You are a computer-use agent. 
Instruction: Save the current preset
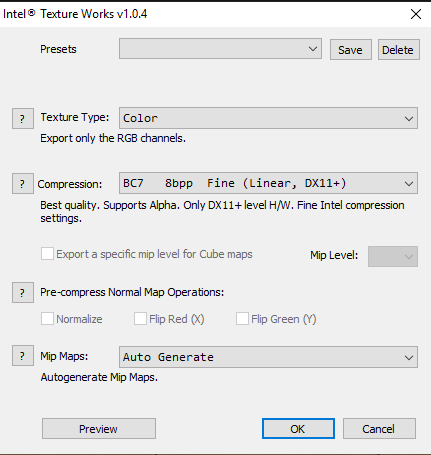point(351,50)
